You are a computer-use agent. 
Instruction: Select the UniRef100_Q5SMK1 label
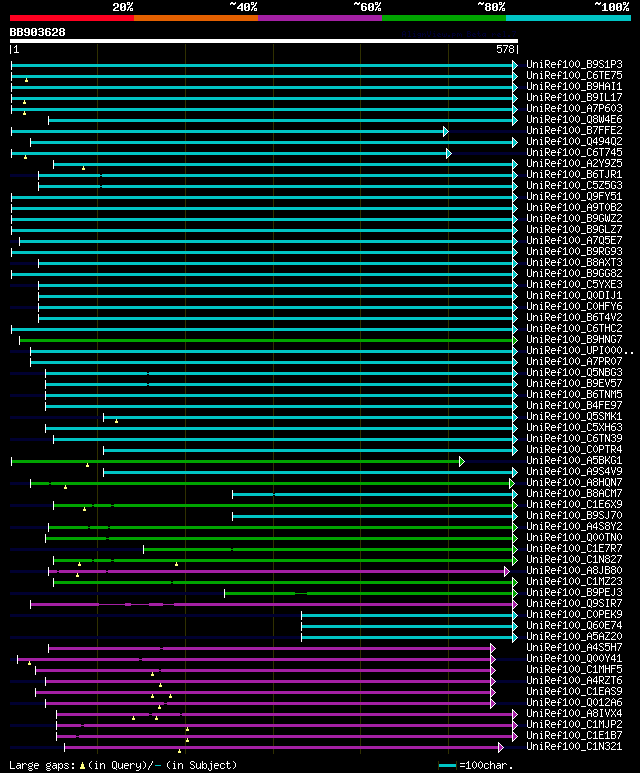point(574,417)
